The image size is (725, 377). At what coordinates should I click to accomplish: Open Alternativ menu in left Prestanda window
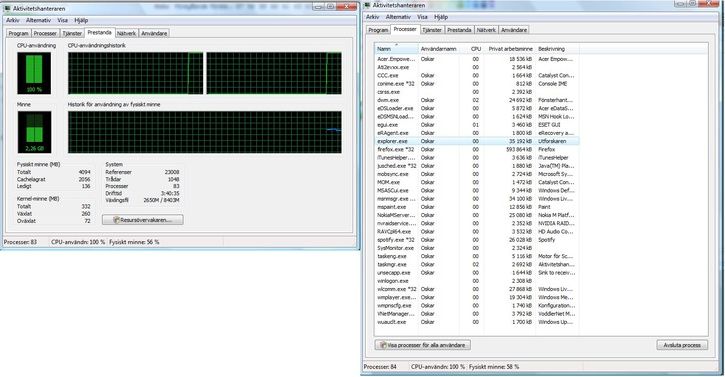(38, 20)
